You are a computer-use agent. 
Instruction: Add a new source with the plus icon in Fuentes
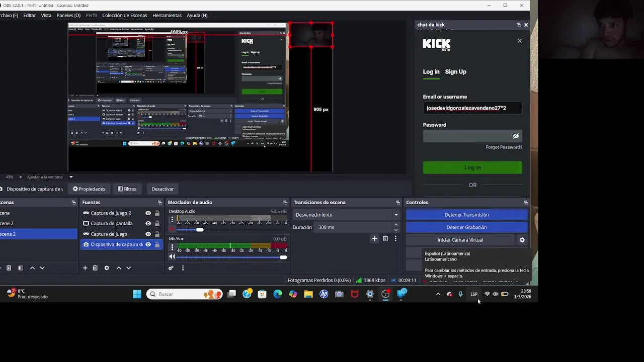(x=85, y=268)
